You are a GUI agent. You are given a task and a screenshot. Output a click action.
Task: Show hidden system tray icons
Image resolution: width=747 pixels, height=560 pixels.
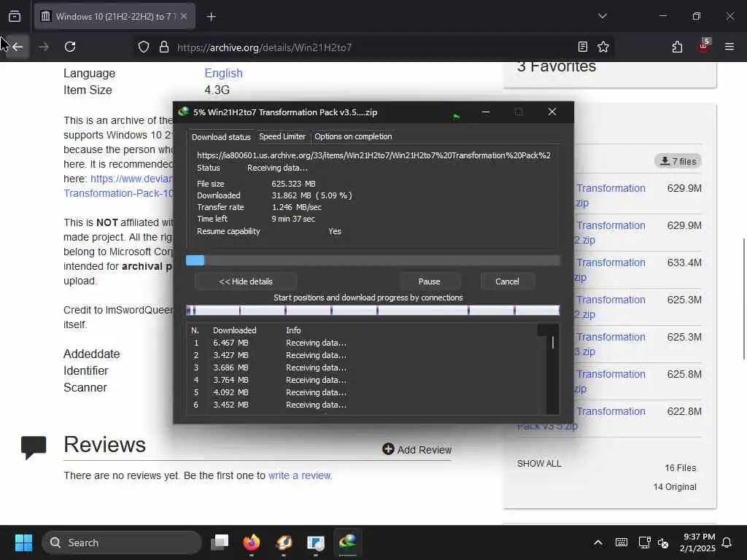[x=598, y=542]
